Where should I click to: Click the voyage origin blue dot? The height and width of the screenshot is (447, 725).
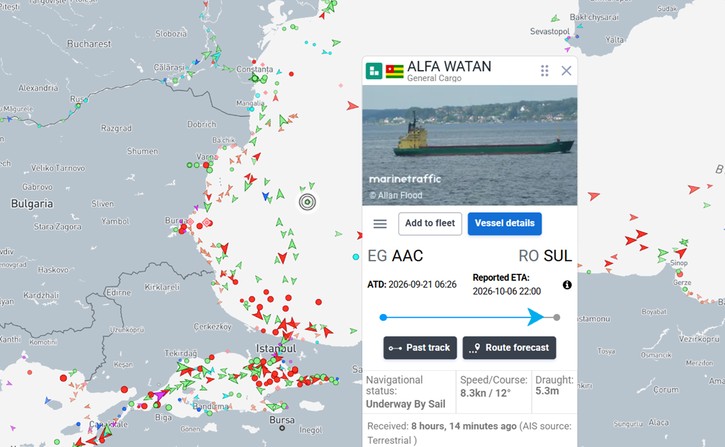pos(383,317)
